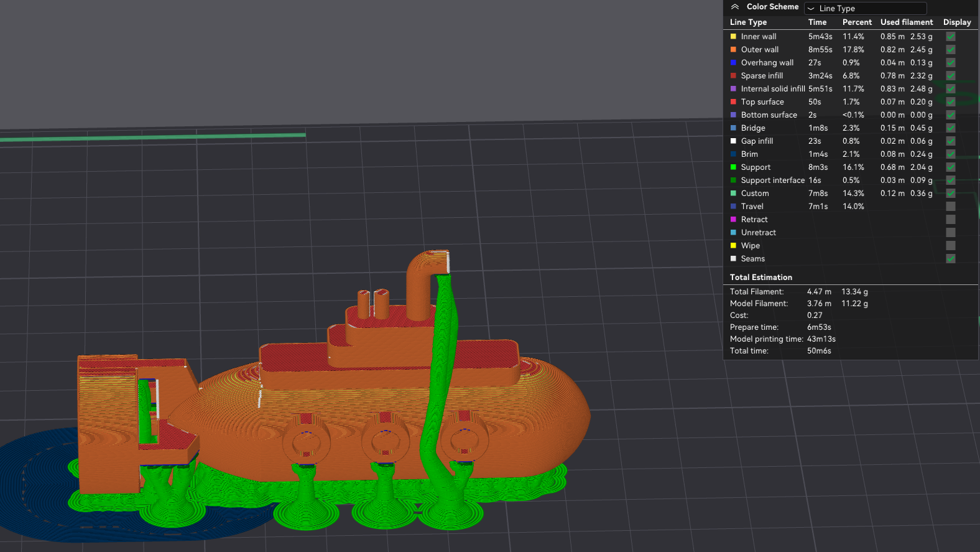Hide Support lines via its checkbox

point(951,167)
